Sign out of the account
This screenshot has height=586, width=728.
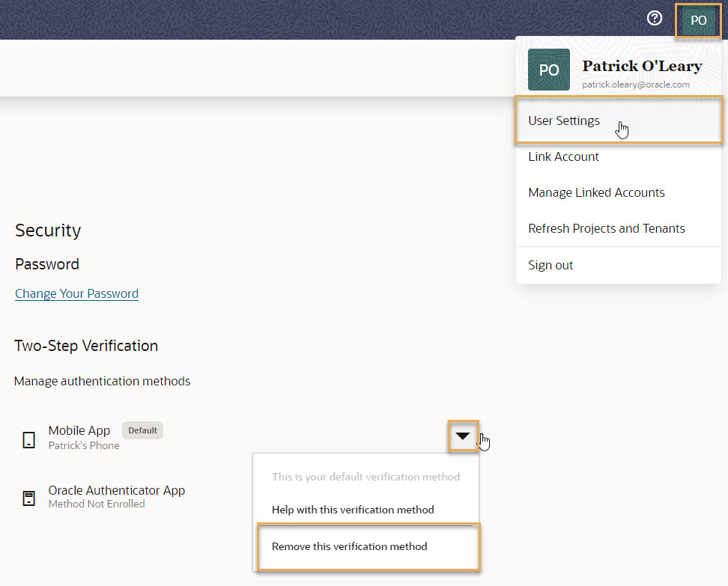coord(550,265)
